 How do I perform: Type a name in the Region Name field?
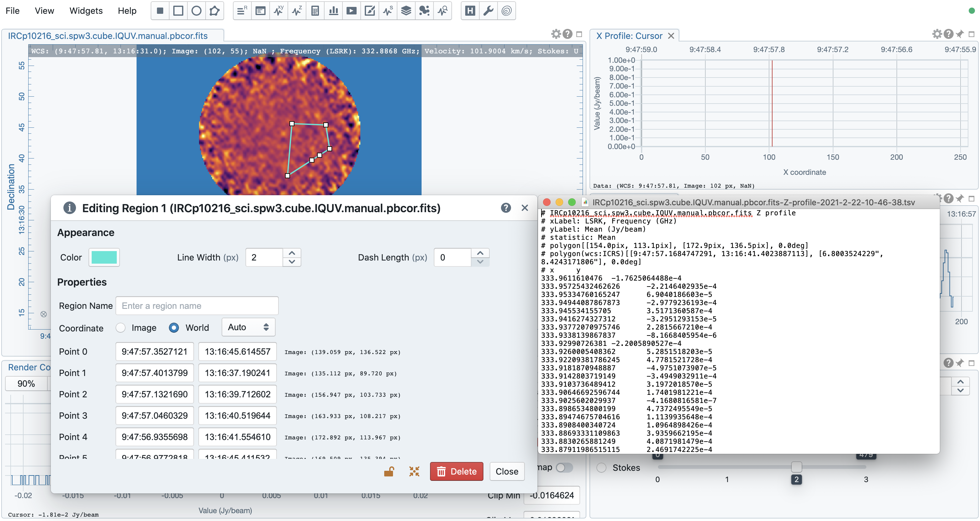[x=197, y=305]
